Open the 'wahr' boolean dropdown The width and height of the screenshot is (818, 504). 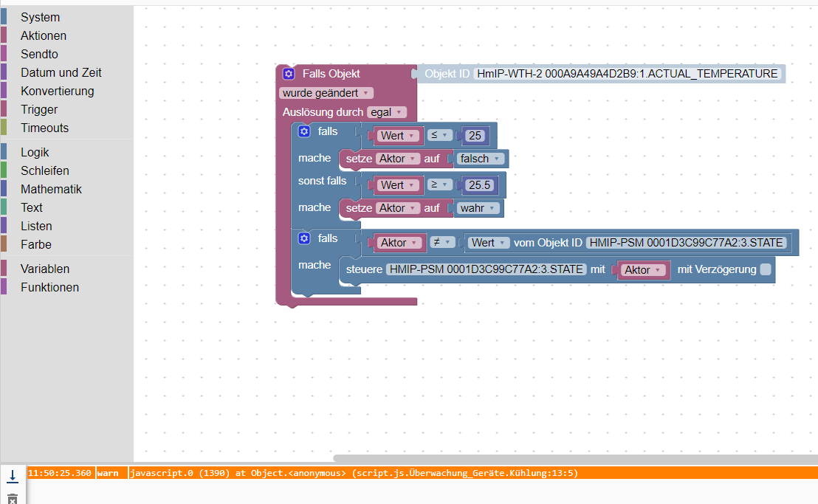tap(478, 208)
